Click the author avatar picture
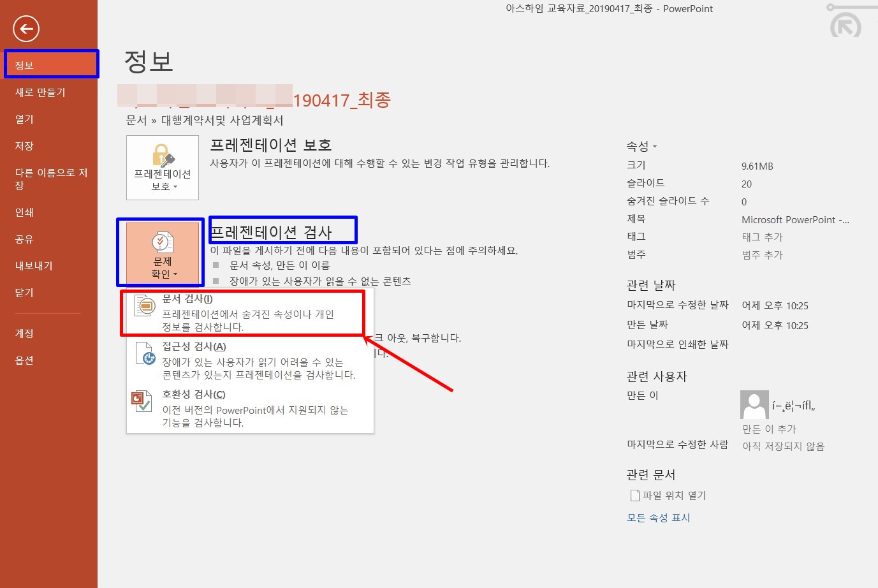 coord(754,405)
